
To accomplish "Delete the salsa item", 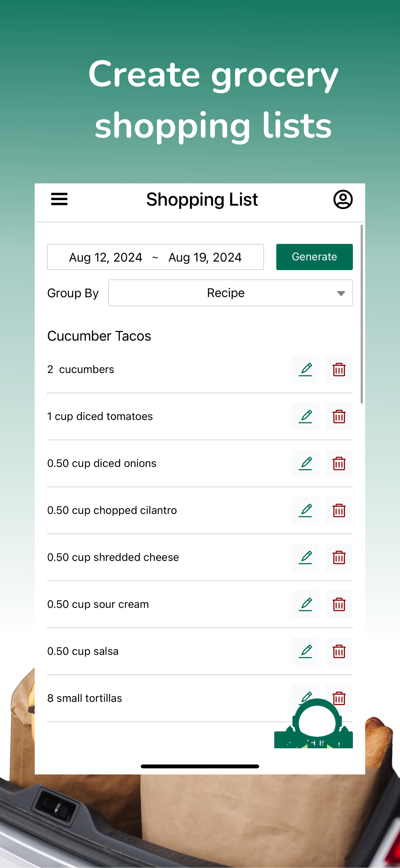I will click(x=339, y=651).
